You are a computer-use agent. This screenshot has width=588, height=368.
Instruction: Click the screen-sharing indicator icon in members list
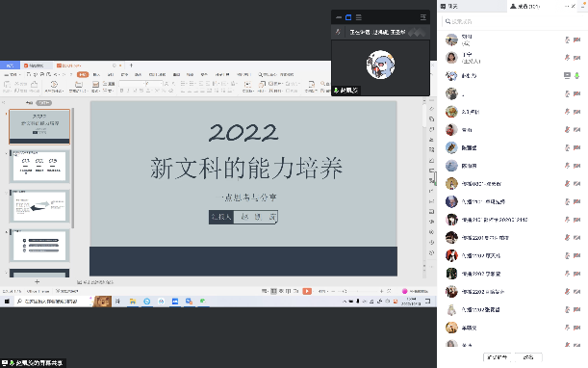click(567, 75)
